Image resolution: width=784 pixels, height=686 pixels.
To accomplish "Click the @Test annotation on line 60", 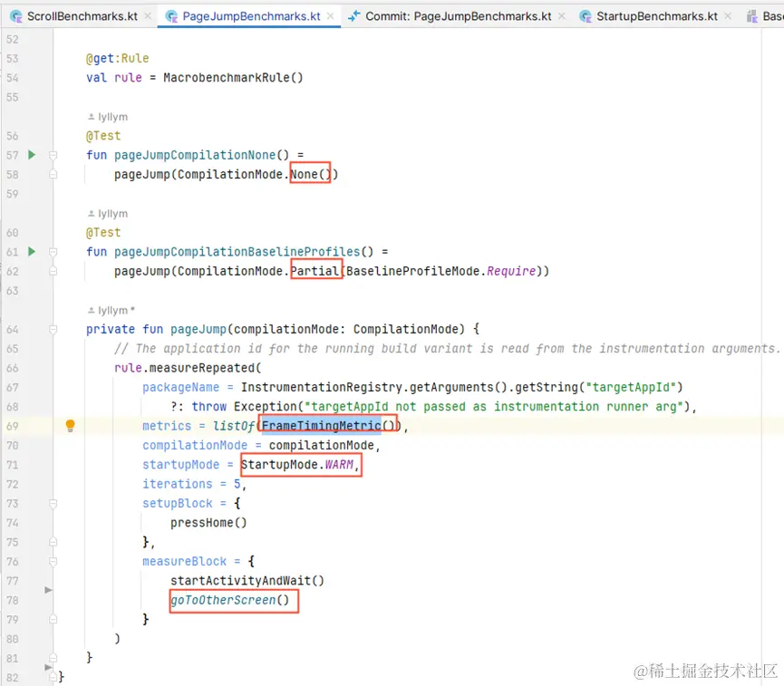I will [x=103, y=232].
